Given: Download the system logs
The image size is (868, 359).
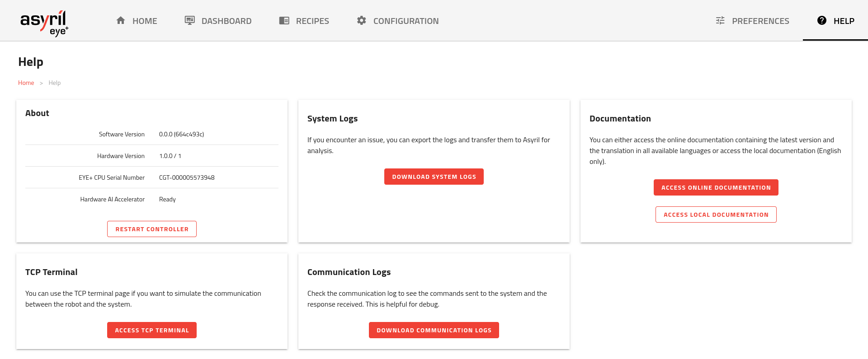Looking at the screenshot, I should pos(434,177).
